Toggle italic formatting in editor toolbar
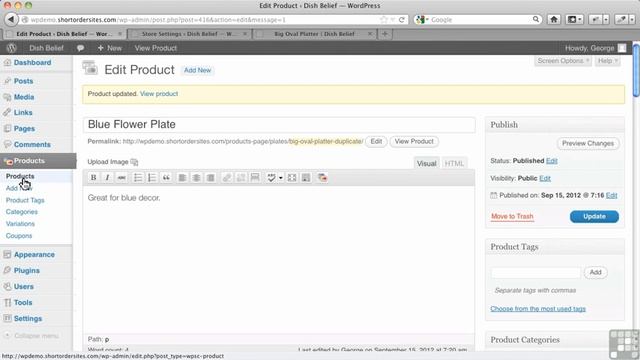Screen dimensions: 640x360 (x=107, y=178)
